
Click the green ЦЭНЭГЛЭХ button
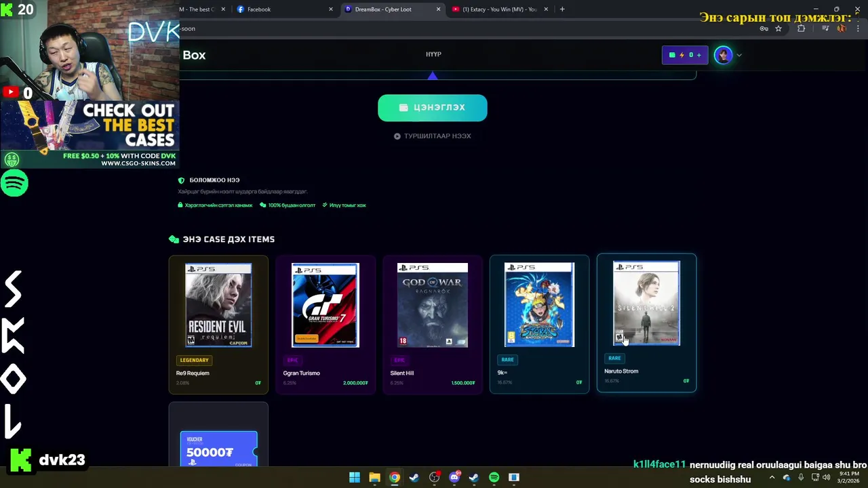pyautogui.click(x=433, y=108)
